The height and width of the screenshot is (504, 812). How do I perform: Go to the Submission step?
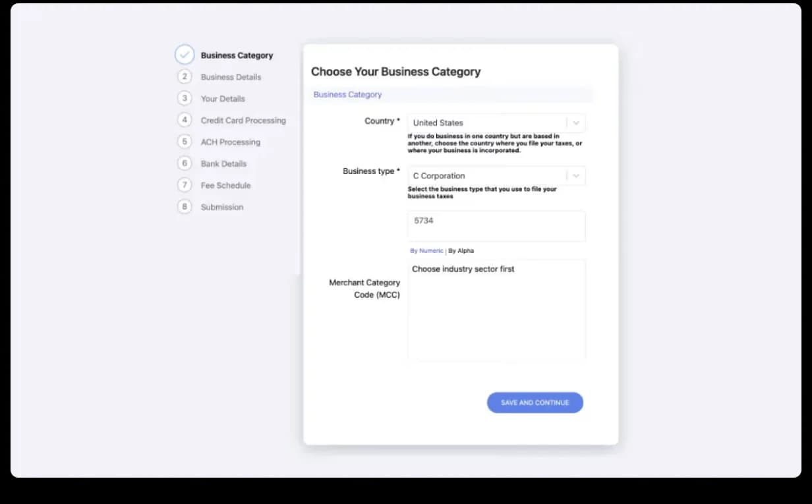[x=222, y=208]
